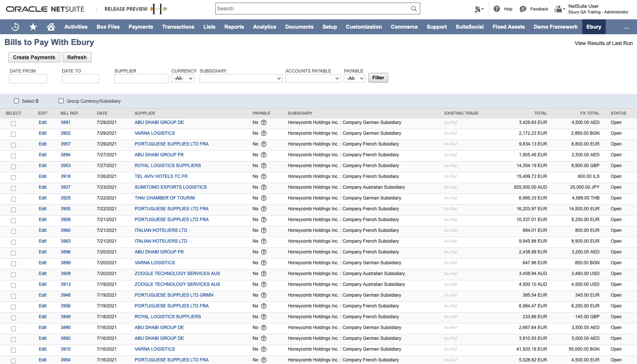This screenshot has width=637, height=364.
Task: Click payable help icon for bill 3909
Action: pos(264,274)
